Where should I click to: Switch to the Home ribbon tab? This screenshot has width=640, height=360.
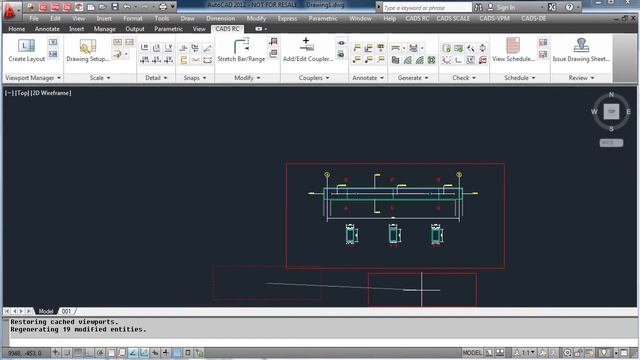tap(17, 29)
